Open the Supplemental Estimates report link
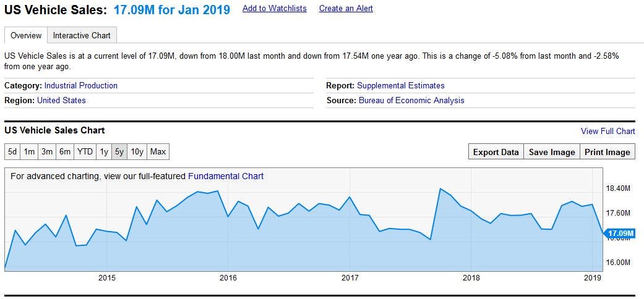This screenshot has height=299, width=644. pos(400,85)
